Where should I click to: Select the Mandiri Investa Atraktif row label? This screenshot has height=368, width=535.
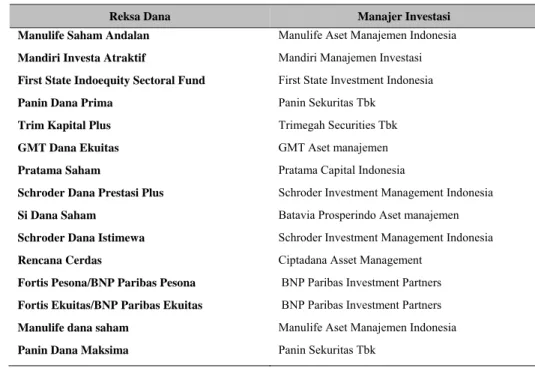point(82,58)
